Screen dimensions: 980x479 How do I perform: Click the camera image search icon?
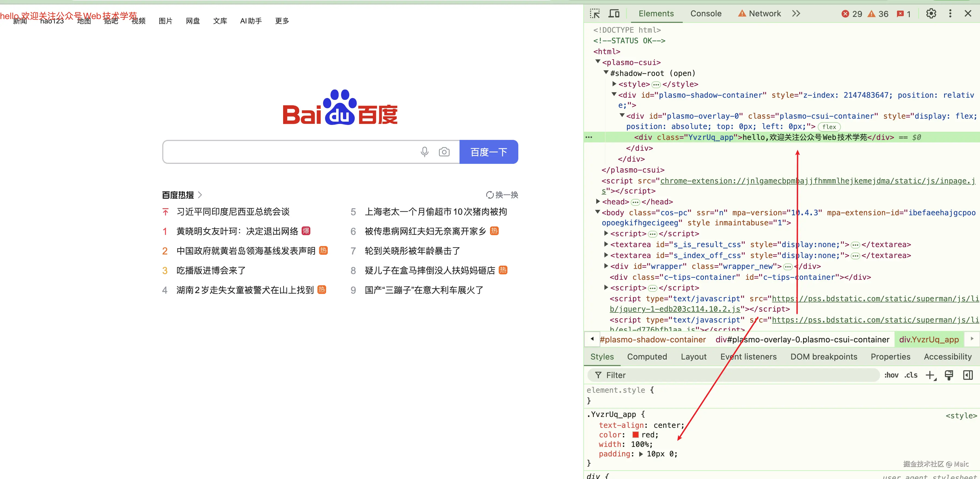point(444,152)
